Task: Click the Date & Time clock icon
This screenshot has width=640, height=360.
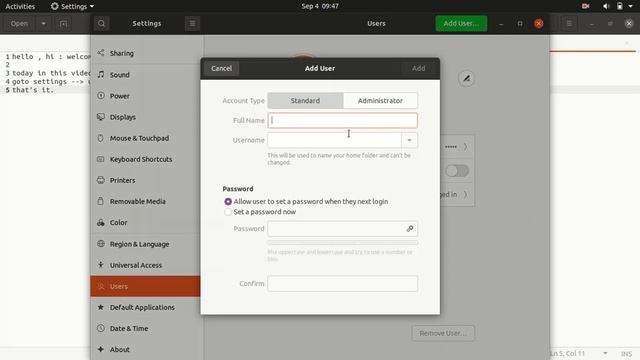Action: (101, 328)
